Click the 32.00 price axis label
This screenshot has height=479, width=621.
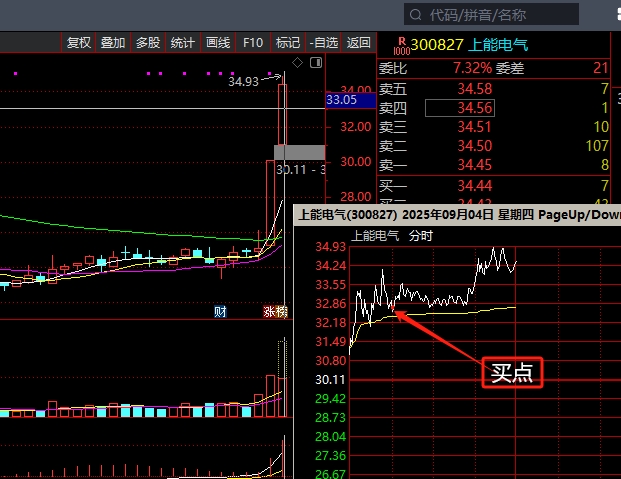coord(356,127)
